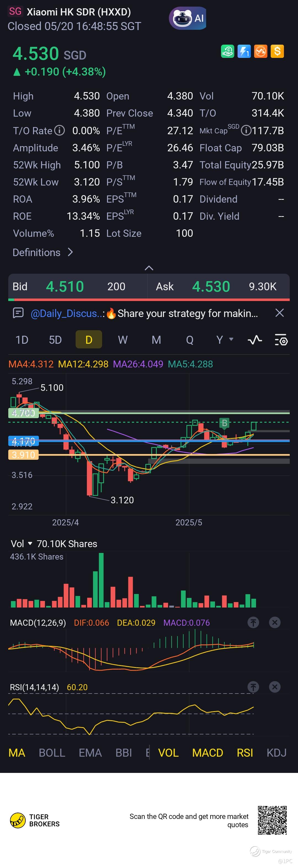Open the chart indicator waveform icon
The image size is (298, 868).
tap(255, 340)
